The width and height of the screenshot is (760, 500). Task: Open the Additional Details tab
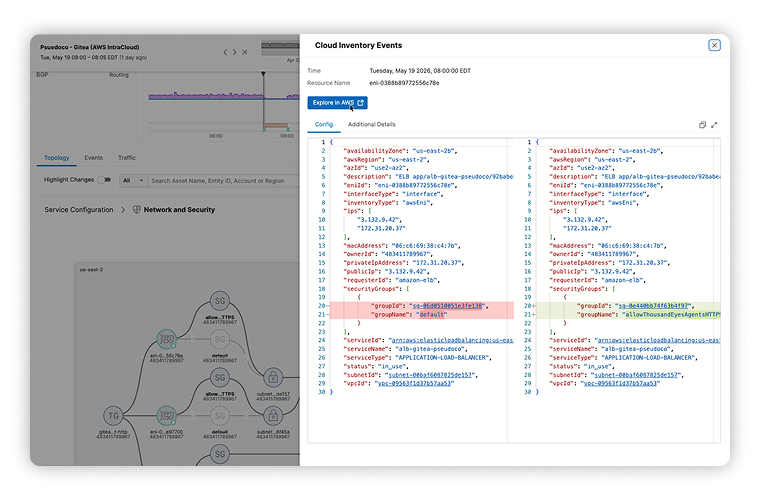(x=371, y=125)
